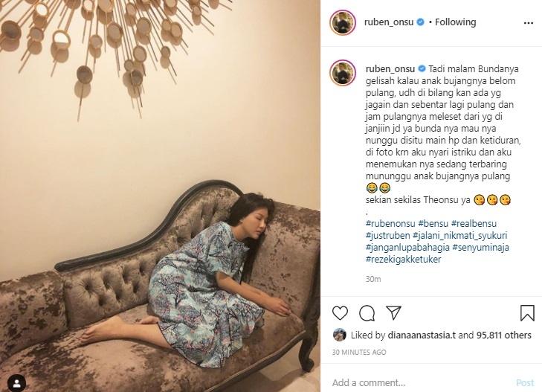Like the post with the heart icon
The height and width of the screenshot is (392, 542).
coord(340,313)
